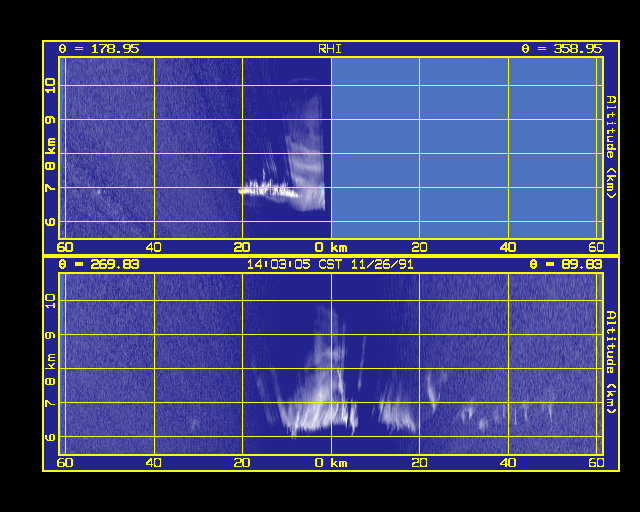Click upper panel's "60" range tick on the 358.95 side

pyautogui.click(x=596, y=247)
